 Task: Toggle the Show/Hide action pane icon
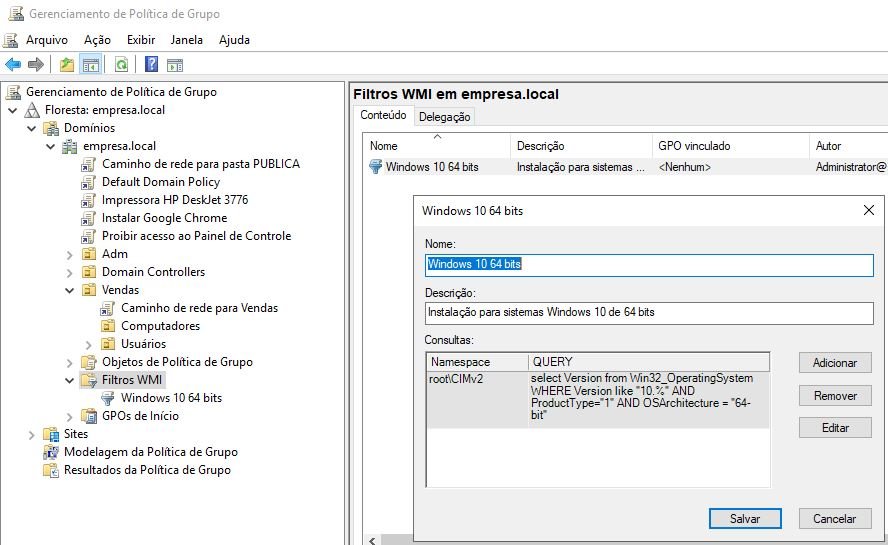[x=175, y=65]
